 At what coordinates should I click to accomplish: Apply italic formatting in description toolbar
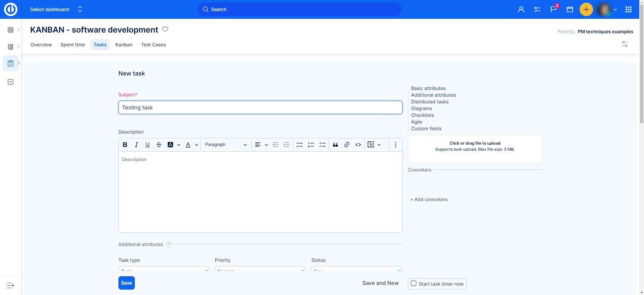pos(136,145)
